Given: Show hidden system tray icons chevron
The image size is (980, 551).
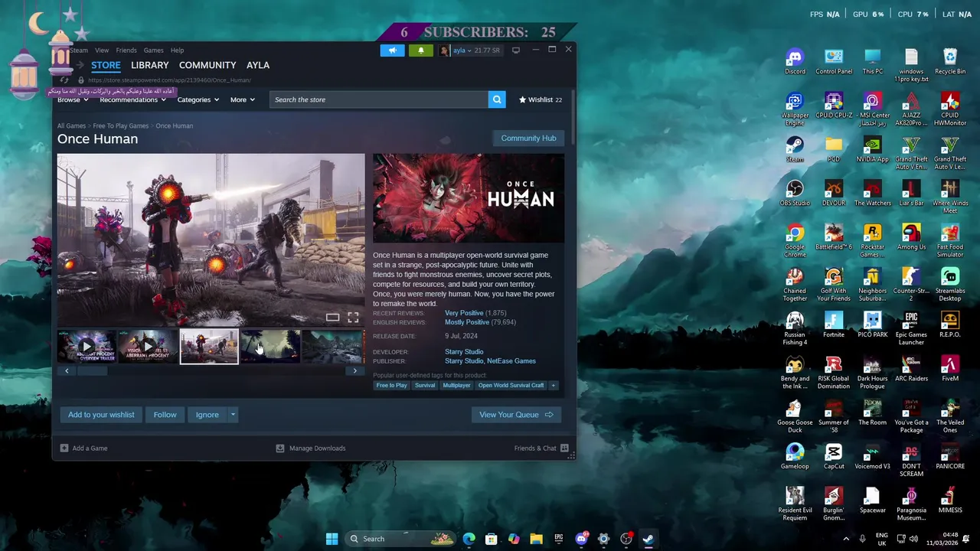Looking at the screenshot, I should (846, 539).
